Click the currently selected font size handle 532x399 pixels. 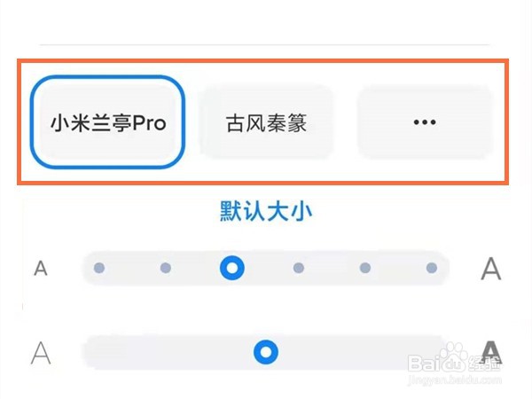click(232, 268)
